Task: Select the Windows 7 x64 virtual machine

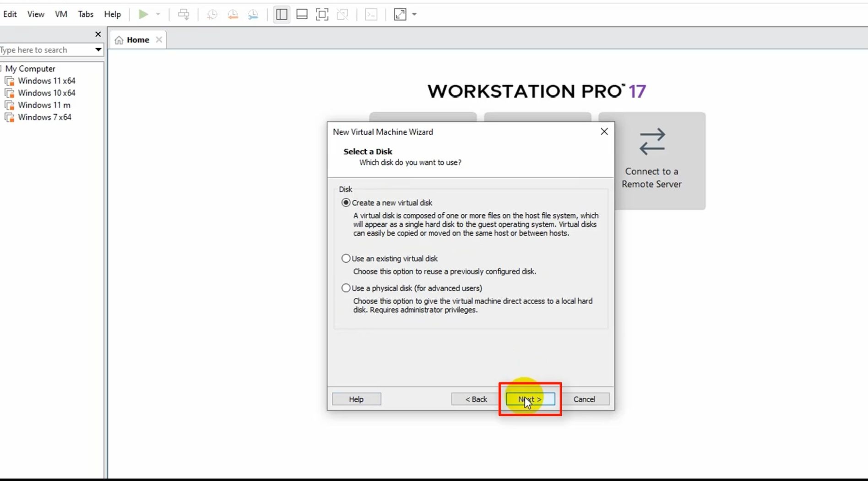Action: coord(44,117)
